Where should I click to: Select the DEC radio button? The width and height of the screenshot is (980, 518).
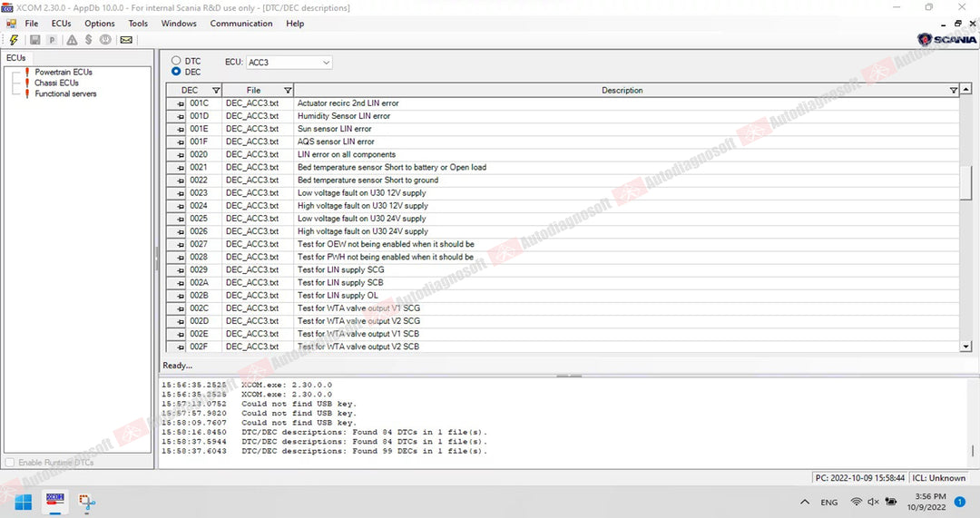(x=176, y=72)
